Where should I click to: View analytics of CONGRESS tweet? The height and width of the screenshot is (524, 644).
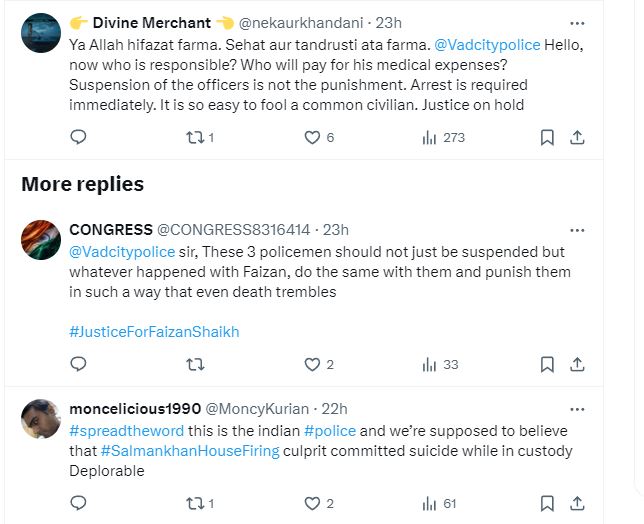point(440,364)
